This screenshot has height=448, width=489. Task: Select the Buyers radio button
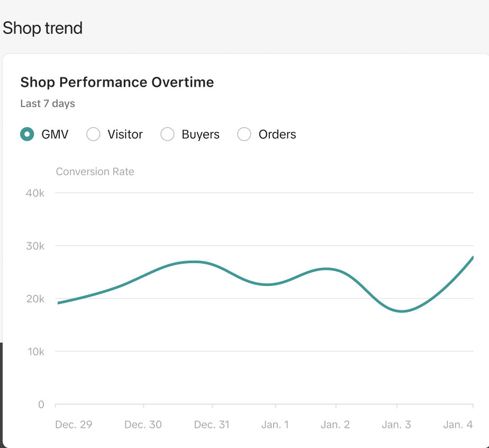click(x=167, y=134)
